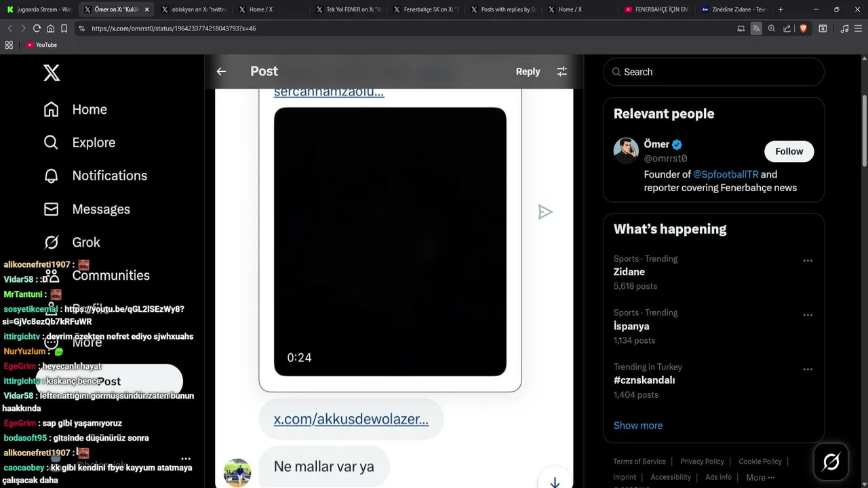Viewport: 868px width, 488px height.
Task: Open options for the #cznskandalı trend
Action: [x=808, y=369]
